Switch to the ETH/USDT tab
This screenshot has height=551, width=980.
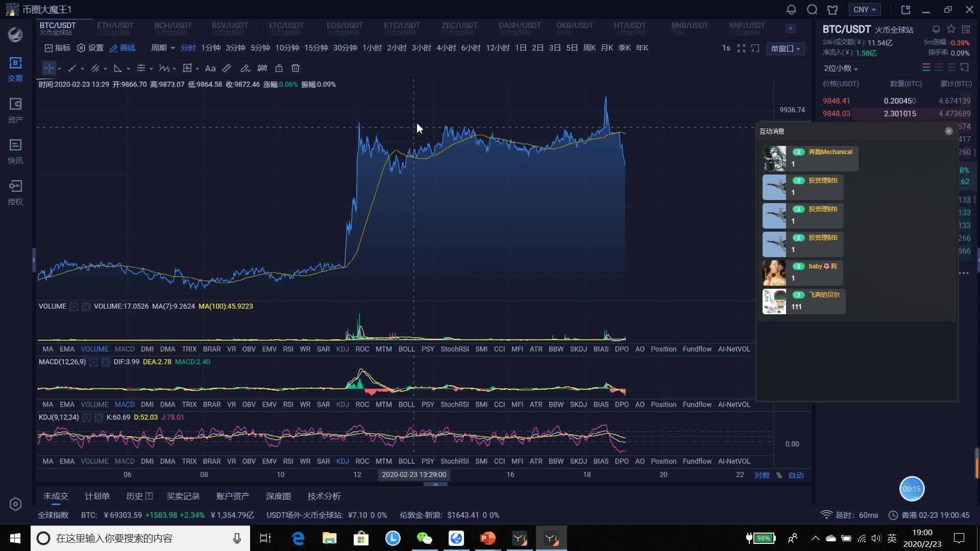point(115,28)
